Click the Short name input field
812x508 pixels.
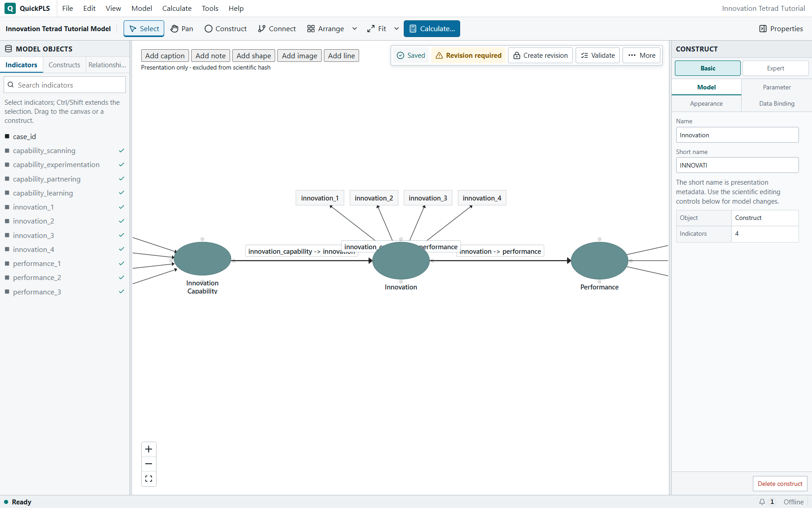(x=737, y=165)
